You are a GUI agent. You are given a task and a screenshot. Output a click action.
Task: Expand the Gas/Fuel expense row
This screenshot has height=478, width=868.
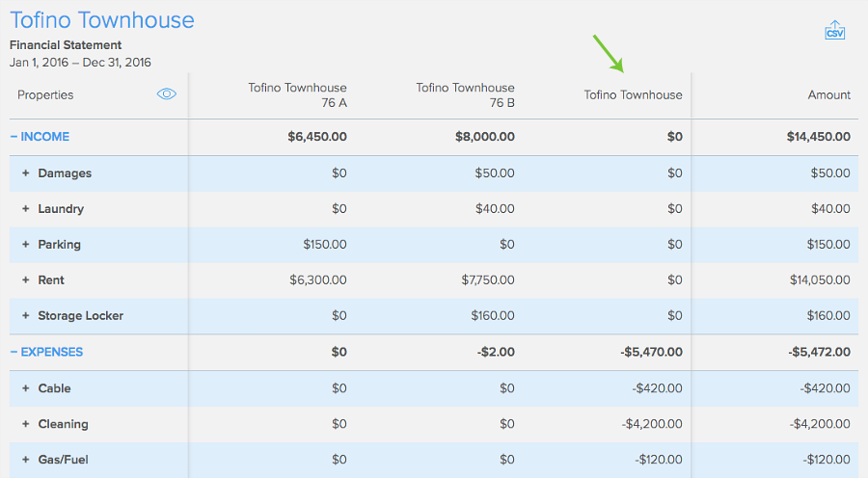tap(25, 459)
